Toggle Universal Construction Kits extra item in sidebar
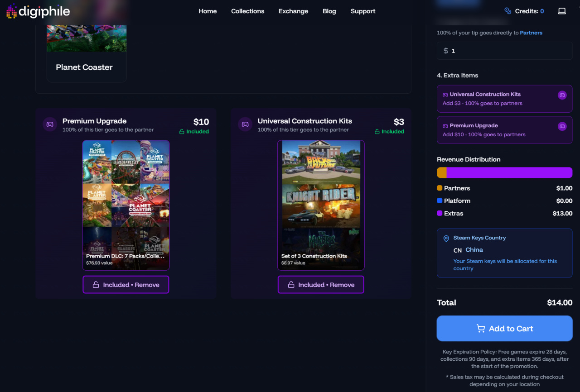 pos(504,99)
